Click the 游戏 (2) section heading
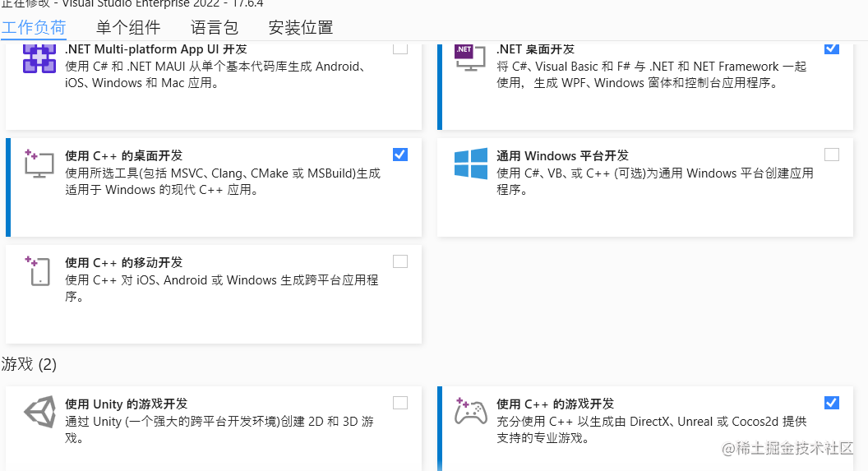This screenshot has width=868, height=471. pos(29,364)
